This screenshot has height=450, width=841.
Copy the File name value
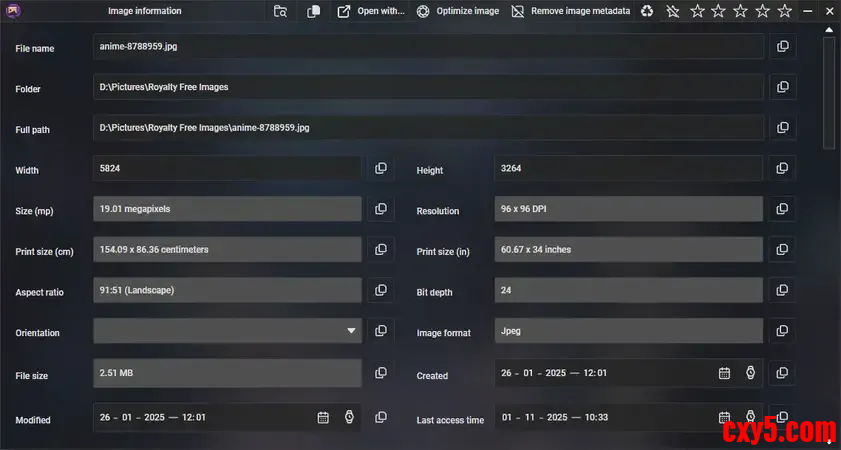[x=783, y=47]
